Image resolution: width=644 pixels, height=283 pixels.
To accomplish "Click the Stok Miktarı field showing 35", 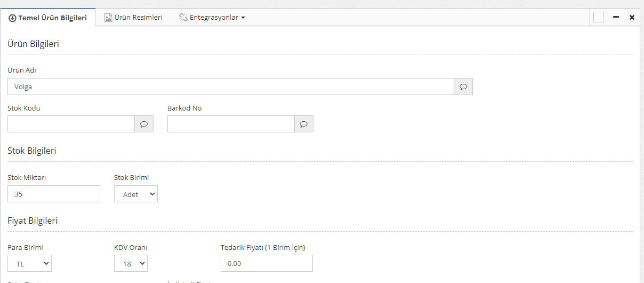I will pos(54,194).
